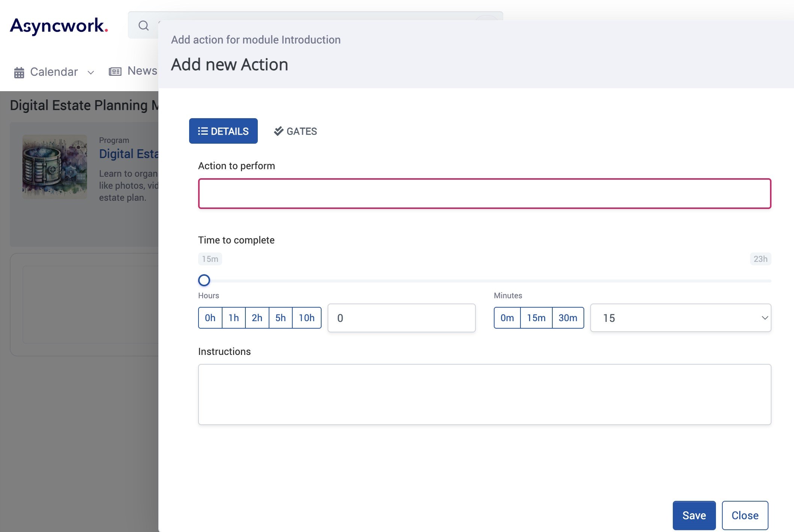This screenshot has height=532, width=794.
Task: Open the Digital Esta program link
Action: [129, 154]
